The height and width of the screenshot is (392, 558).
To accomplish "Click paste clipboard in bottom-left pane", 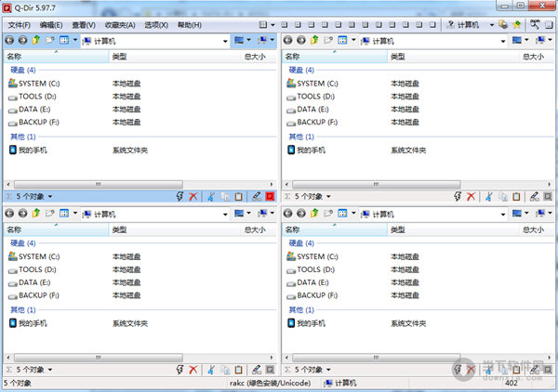I will click(239, 370).
